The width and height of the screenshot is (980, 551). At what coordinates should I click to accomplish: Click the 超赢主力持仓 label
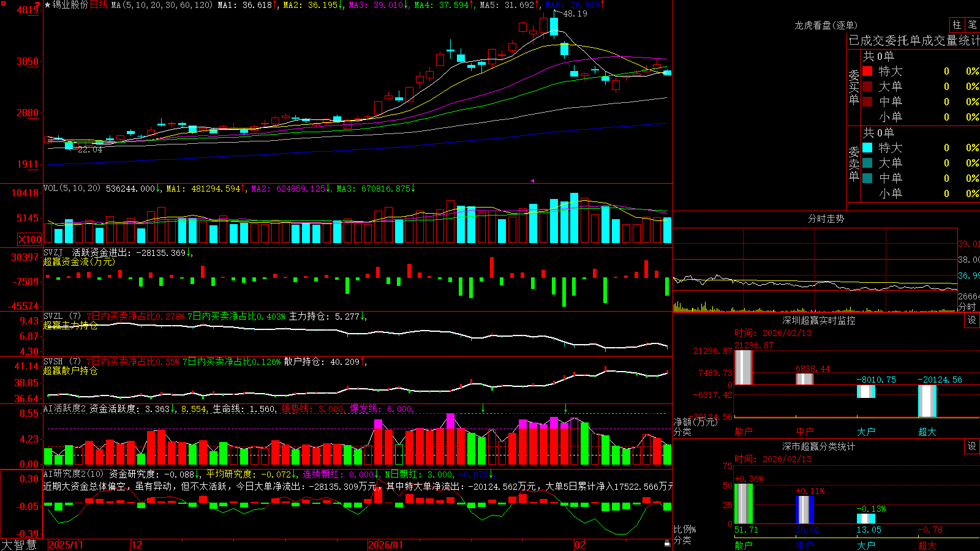[70, 325]
